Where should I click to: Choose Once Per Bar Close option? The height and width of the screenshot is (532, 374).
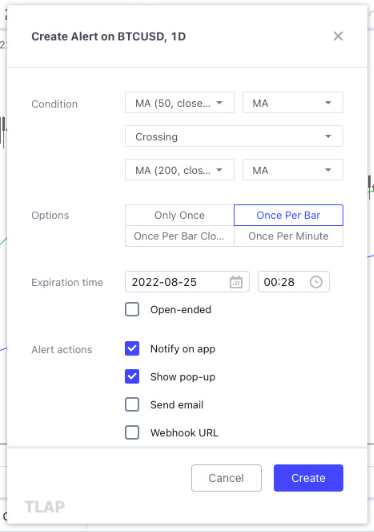(180, 236)
